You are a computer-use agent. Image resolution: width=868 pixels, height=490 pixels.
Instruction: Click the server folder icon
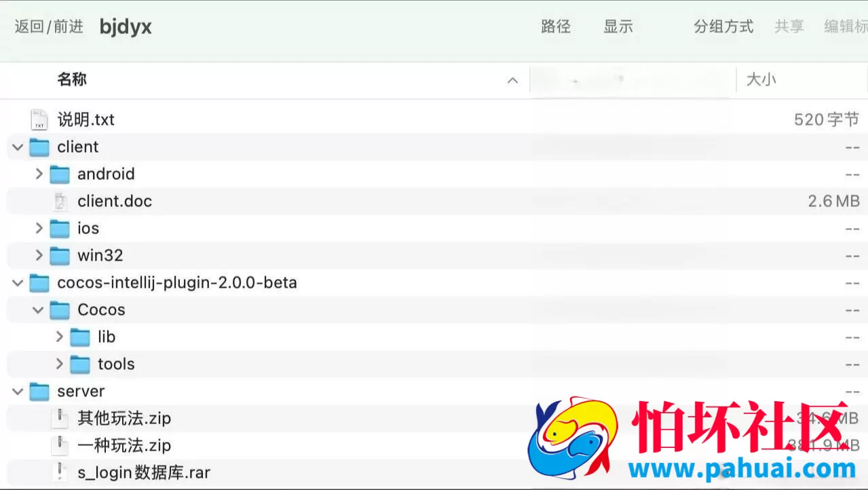click(x=39, y=392)
